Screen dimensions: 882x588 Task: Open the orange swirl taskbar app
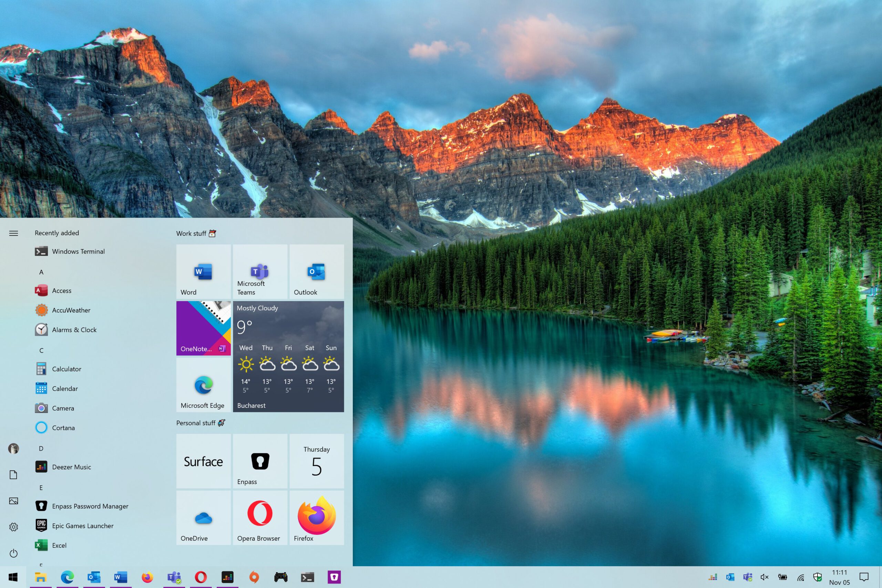pos(254,577)
